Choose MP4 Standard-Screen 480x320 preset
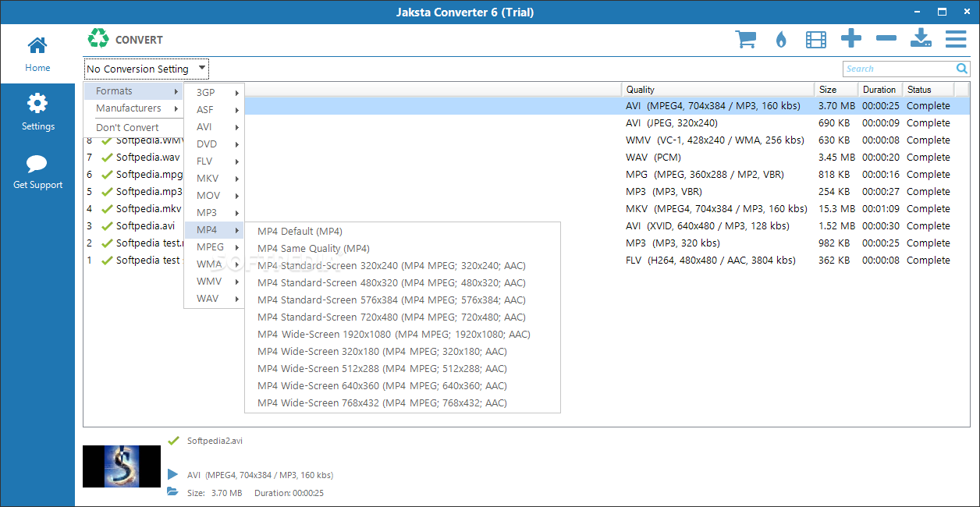Image resolution: width=980 pixels, height=507 pixels. 403,283
